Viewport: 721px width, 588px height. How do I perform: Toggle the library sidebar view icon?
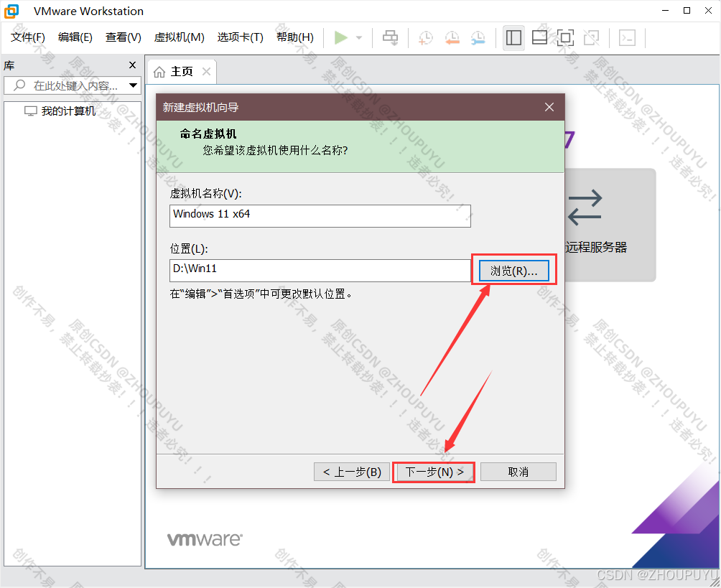pyautogui.click(x=513, y=38)
